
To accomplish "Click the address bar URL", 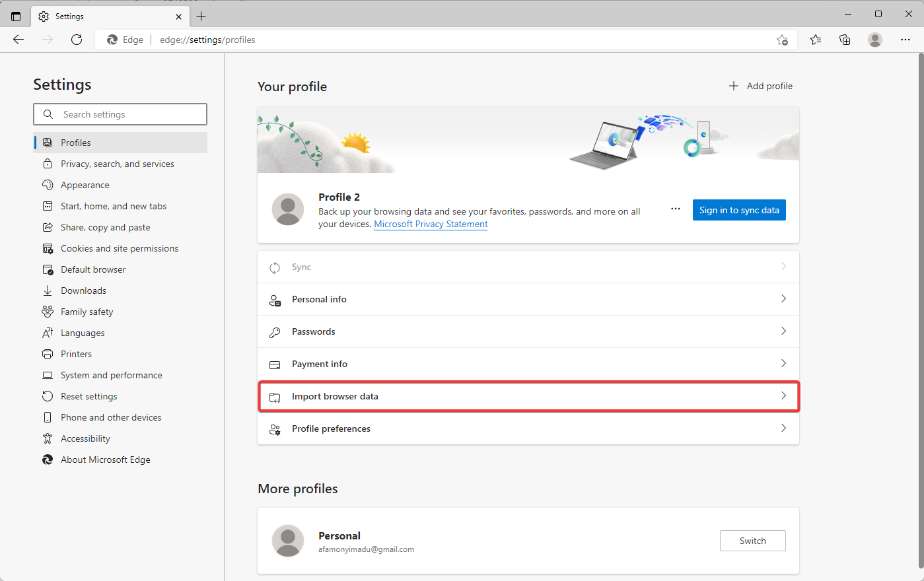I will click(x=207, y=40).
